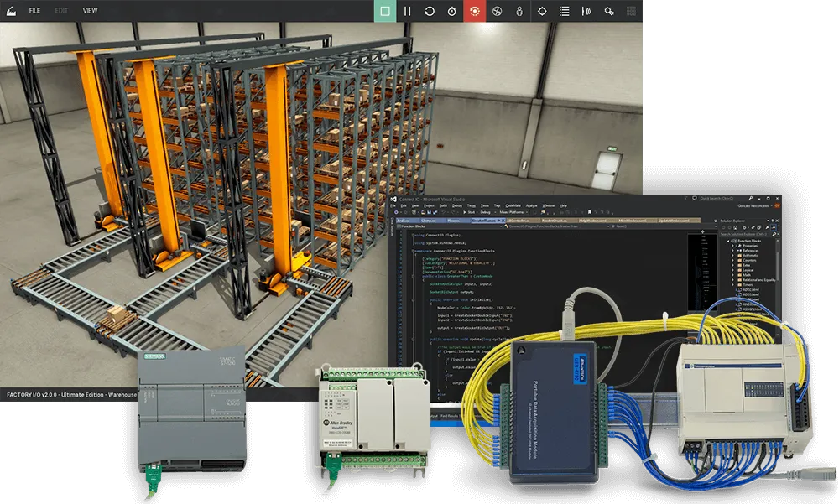The width and height of the screenshot is (839, 504).
Task: Switch to first person camera icon
Action: click(519, 11)
